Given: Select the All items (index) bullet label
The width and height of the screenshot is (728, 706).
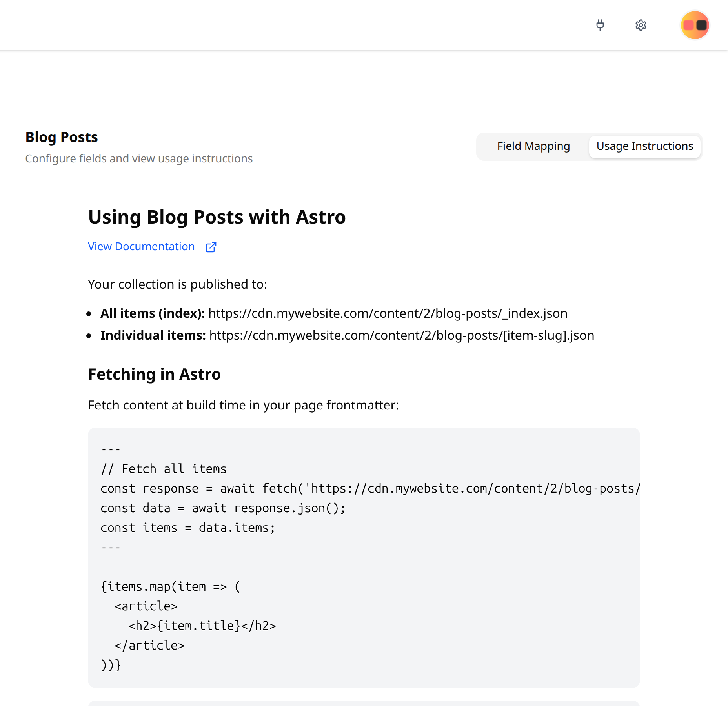Looking at the screenshot, I should (152, 313).
